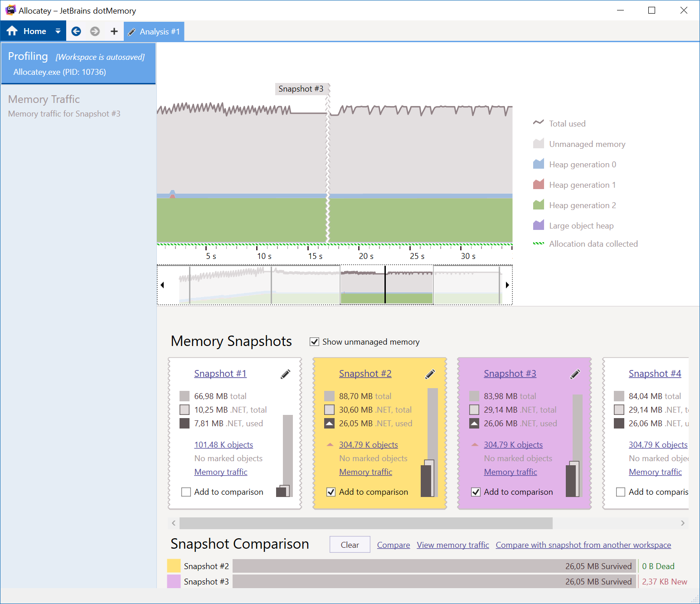700x604 pixels.
Task: Click the Compare link
Action: [x=394, y=545]
